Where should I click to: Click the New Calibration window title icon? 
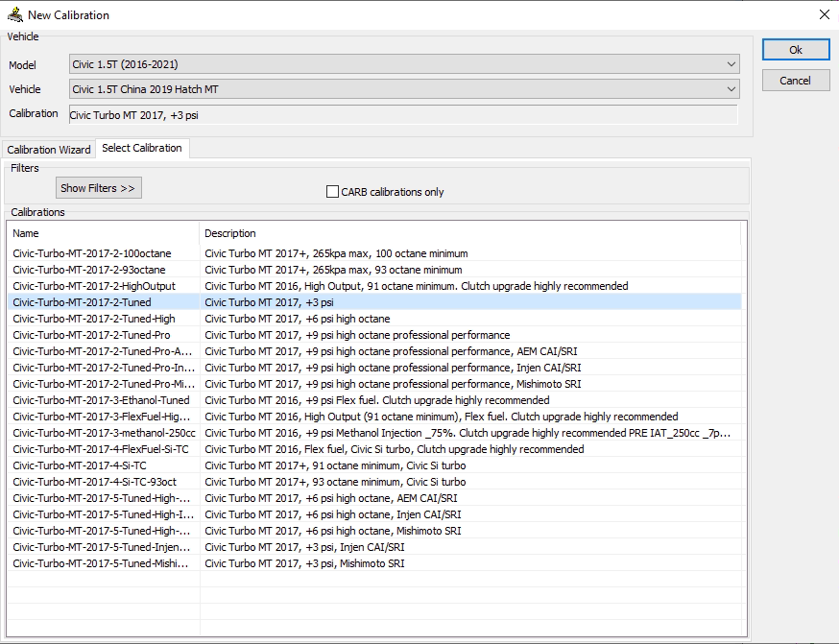(14, 14)
